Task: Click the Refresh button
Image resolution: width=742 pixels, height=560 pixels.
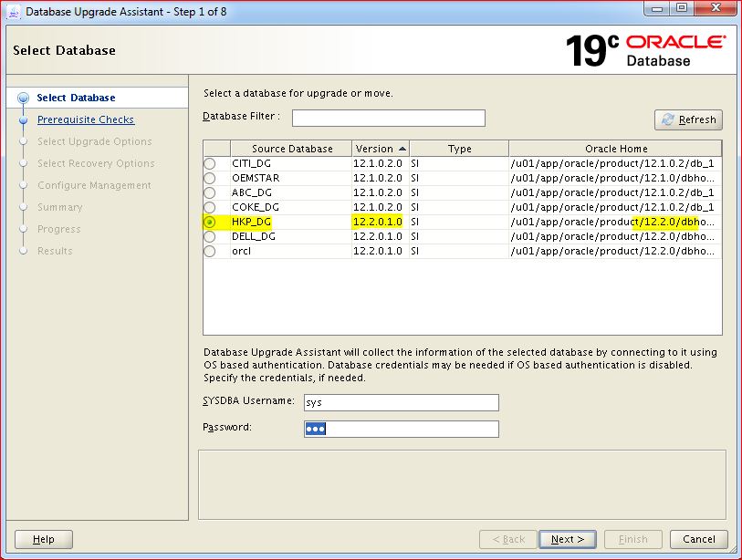Action: coord(688,119)
